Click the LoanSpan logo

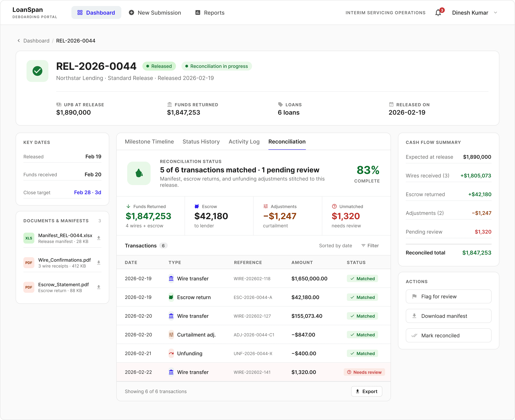click(x=28, y=10)
